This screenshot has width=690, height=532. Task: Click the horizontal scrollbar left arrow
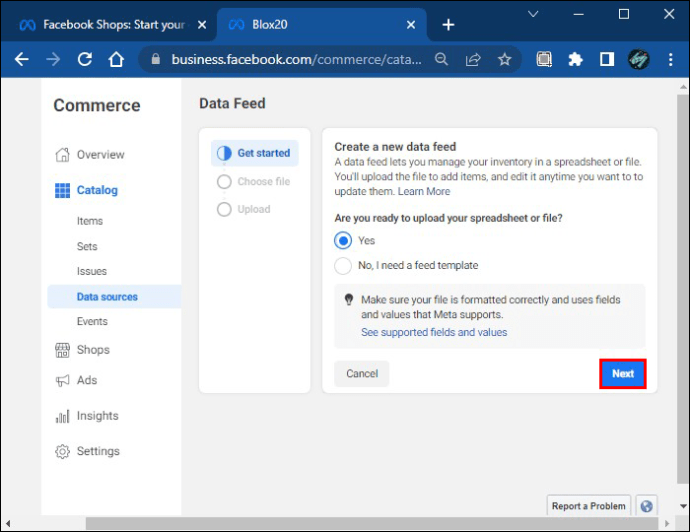[7, 524]
